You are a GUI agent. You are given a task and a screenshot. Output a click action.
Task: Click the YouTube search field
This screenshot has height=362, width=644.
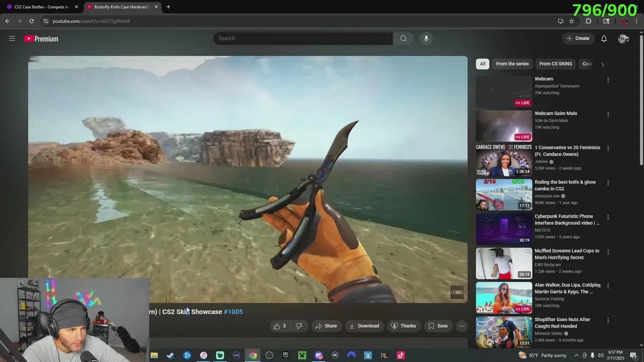[x=303, y=38]
